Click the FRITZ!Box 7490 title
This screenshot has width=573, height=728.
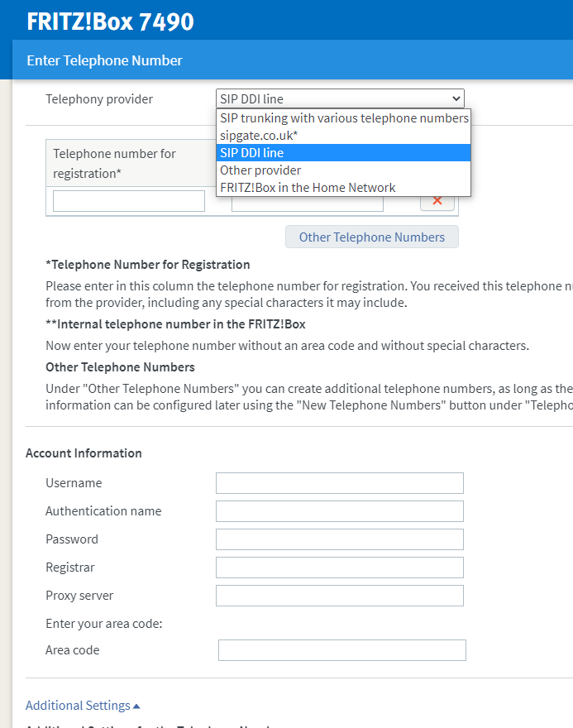pyautogui.click(x=110, y=22)
